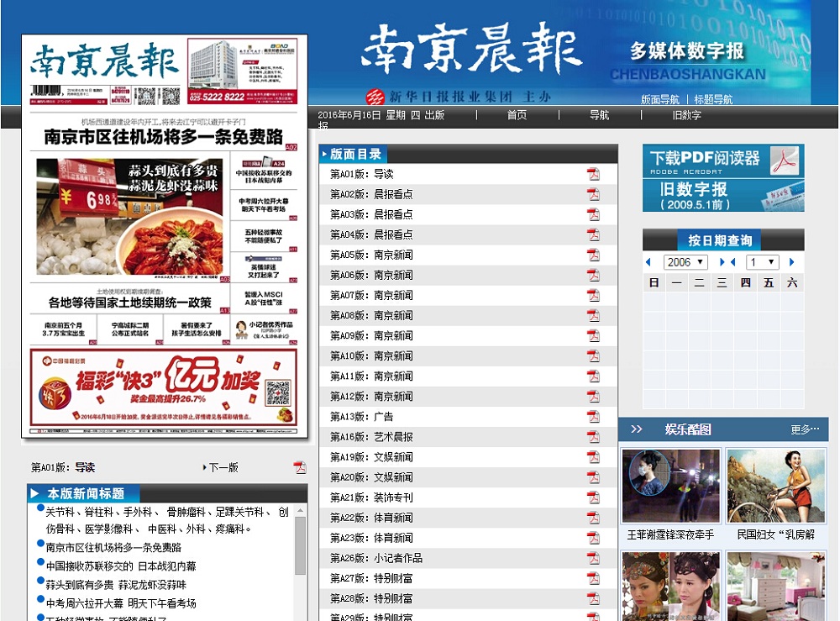Open PDF icon for 第A02版 晨报看点
Viewport: 840px width, 621px height.
[593, 194]
